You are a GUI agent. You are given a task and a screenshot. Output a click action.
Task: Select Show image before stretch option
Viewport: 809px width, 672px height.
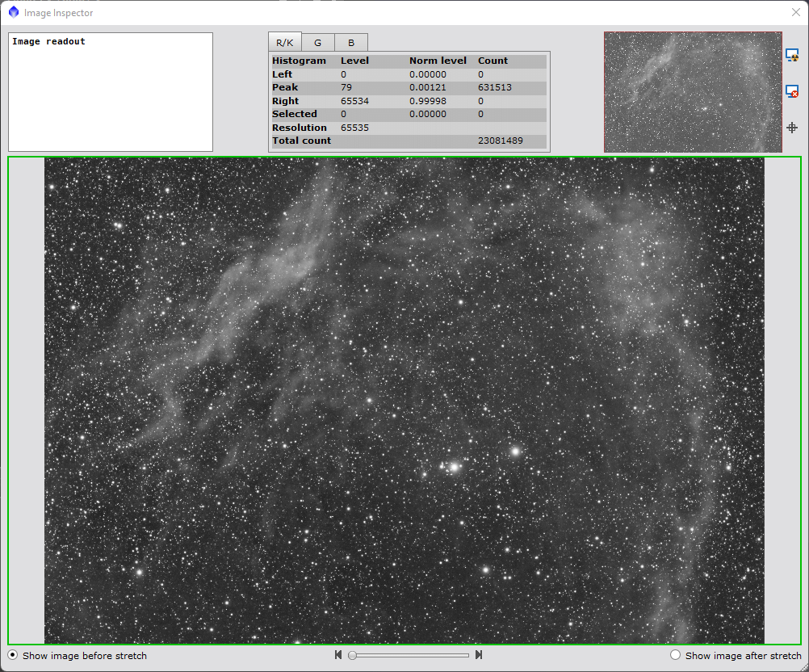[13, 655]
